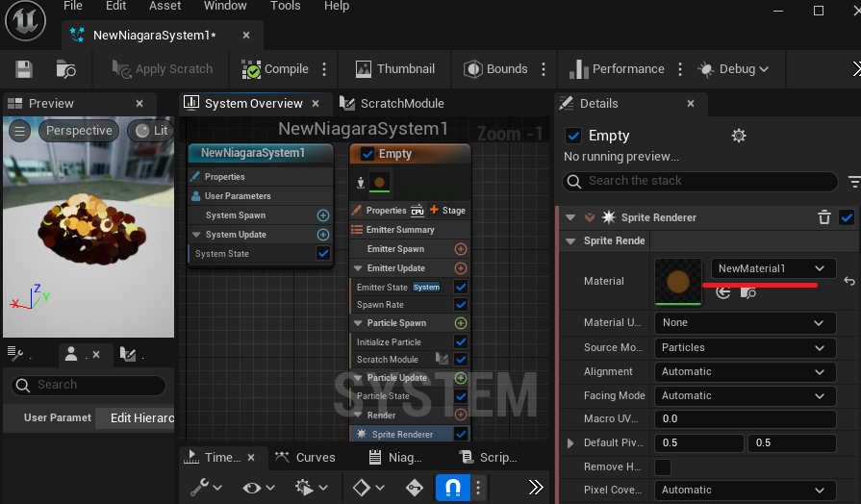This screenshot has height=504, width=861.
Task: Toggle the Particle State module checkbox
Action: 461,396
